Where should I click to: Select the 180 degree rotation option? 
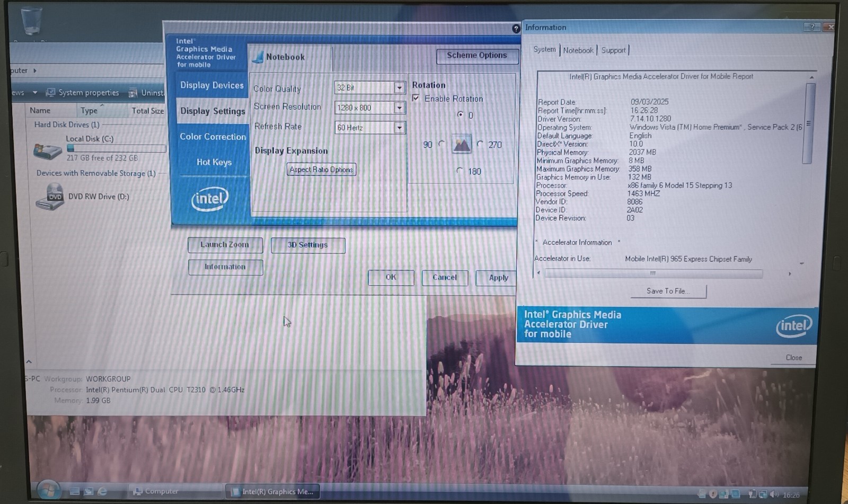click(460, 170)
